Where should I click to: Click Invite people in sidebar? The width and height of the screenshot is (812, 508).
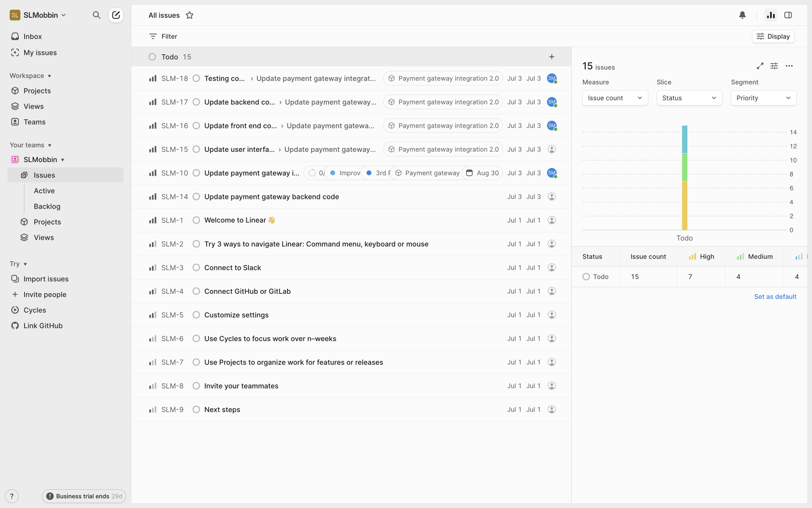pos(66,295)
